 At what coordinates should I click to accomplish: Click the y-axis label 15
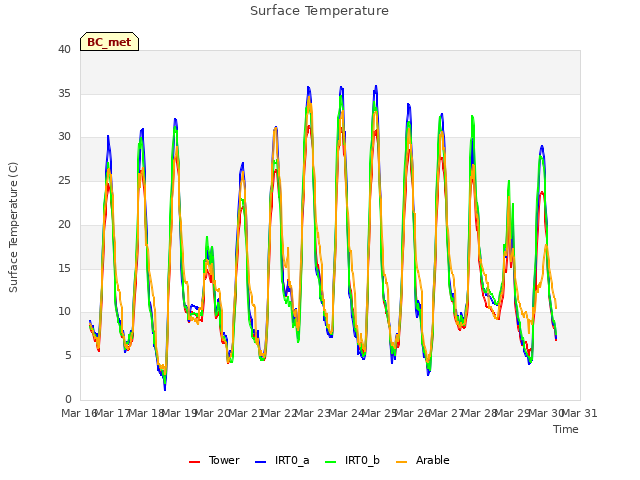click(64, 269)
